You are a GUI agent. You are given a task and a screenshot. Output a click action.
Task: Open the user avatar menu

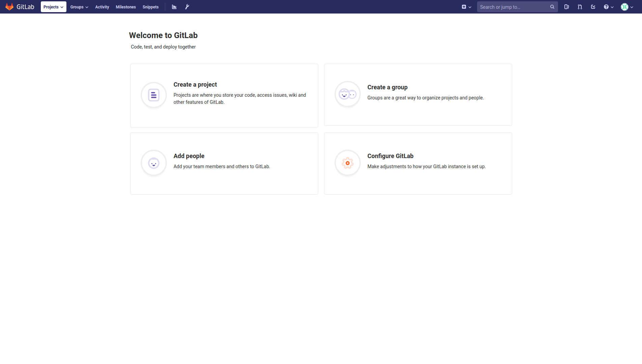(627, 7)
